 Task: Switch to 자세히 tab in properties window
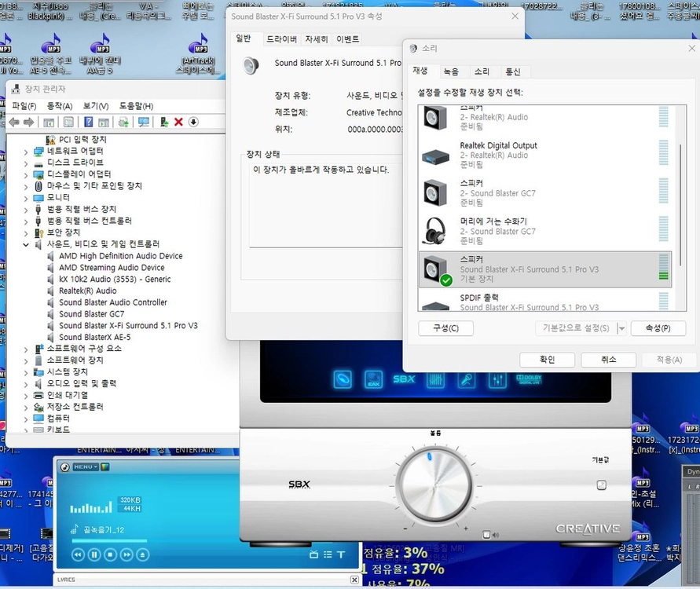click(x=317, y=39)
